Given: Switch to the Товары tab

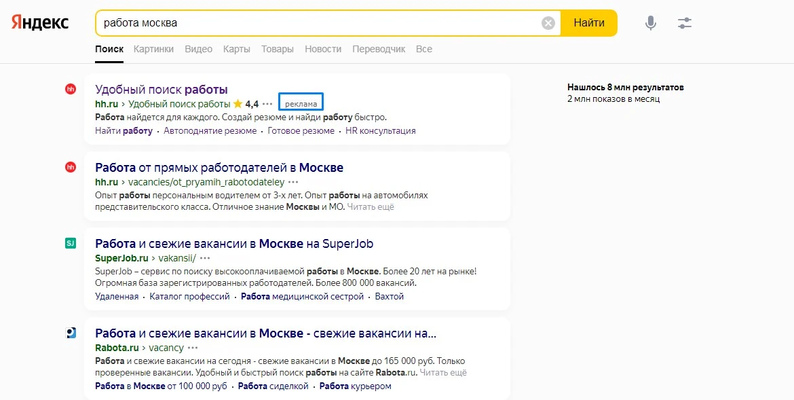Looking at the screenshot, I should 277,49.
